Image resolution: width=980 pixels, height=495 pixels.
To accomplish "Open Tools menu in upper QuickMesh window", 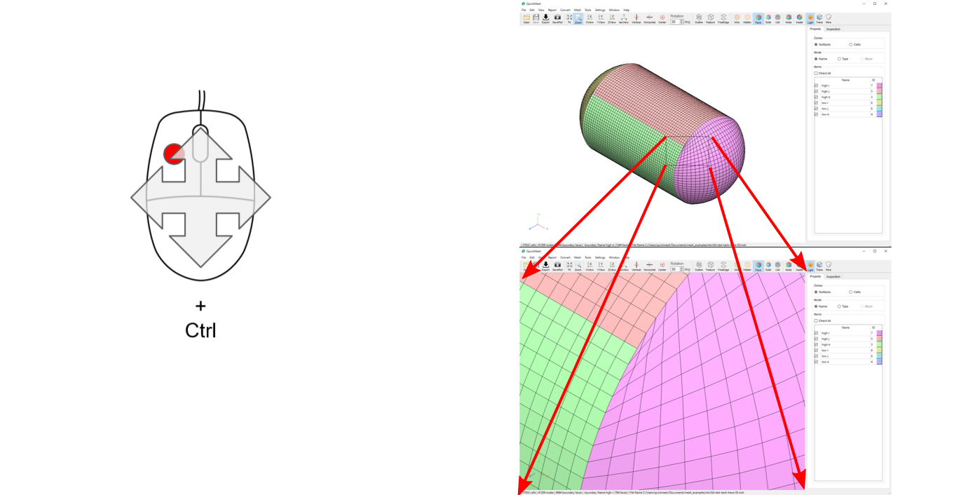I will tap(588, 10).
